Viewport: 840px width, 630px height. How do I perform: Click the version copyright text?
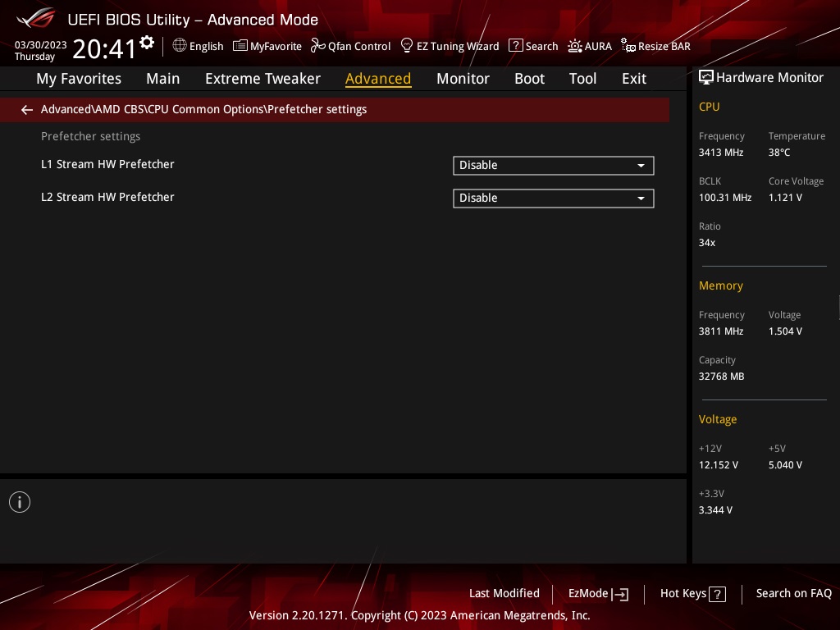419,615
